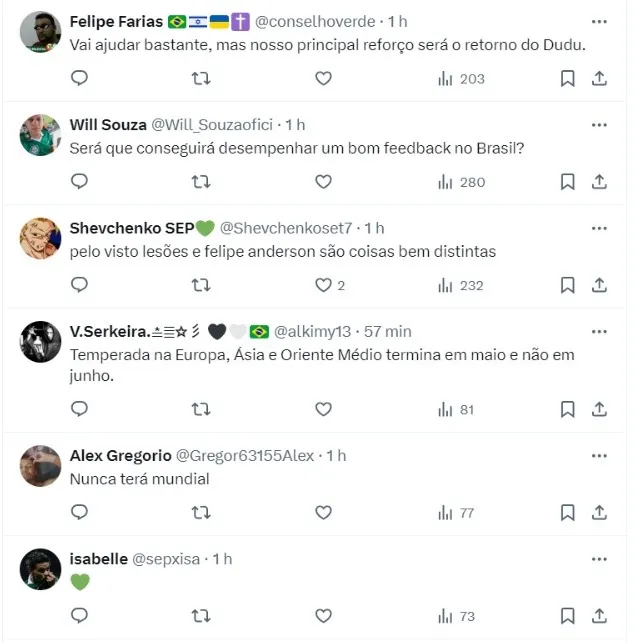Like Shevchenko SEP's tweet
The height and width of the screenshot is (643, 639).
pyautogui.click(x=323, y=285)
